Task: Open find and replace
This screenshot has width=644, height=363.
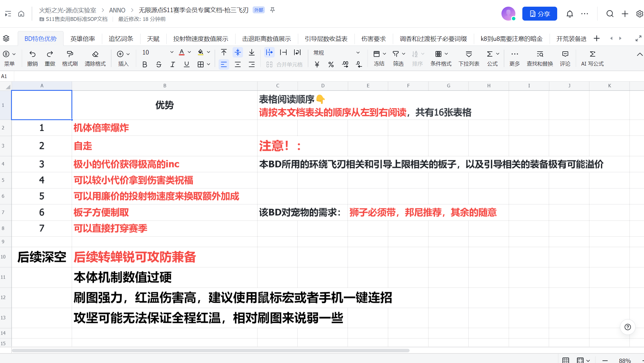Action: click(540, 54)
